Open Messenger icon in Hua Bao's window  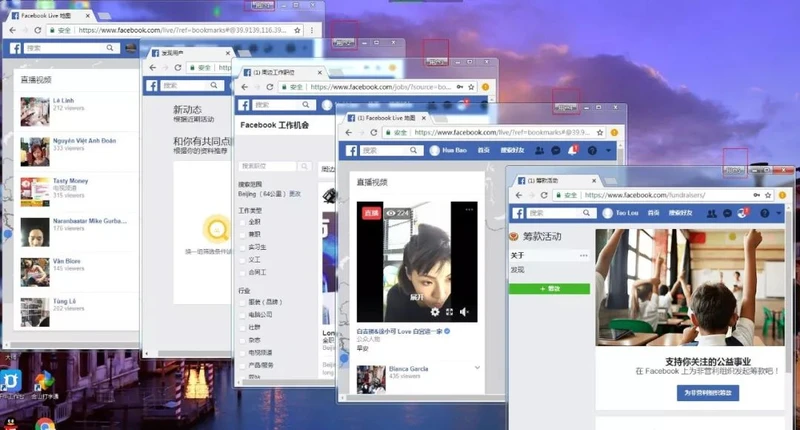pos(556,150)
